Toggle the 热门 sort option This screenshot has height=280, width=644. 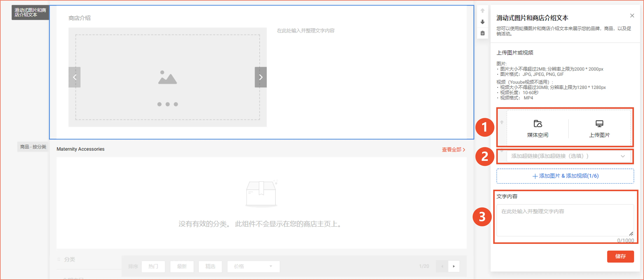(x=153, y=267)
